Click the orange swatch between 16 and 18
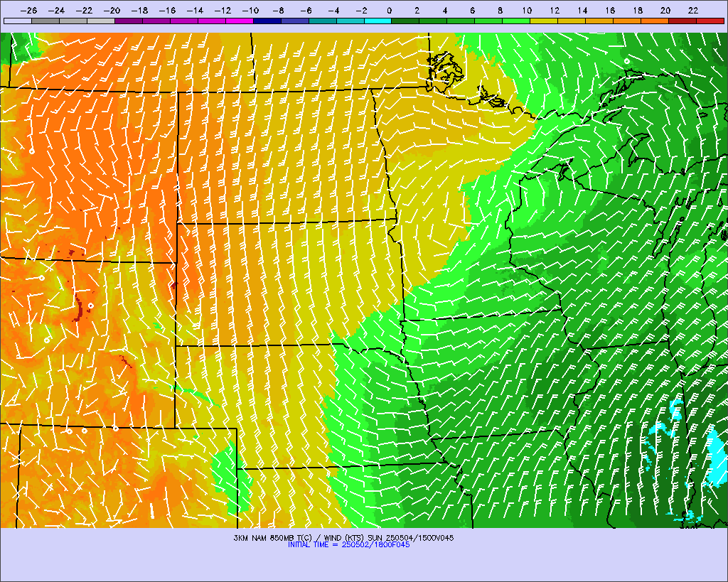Screen dimensions: 728x582 pyautogui.click(x=627, y=21)
